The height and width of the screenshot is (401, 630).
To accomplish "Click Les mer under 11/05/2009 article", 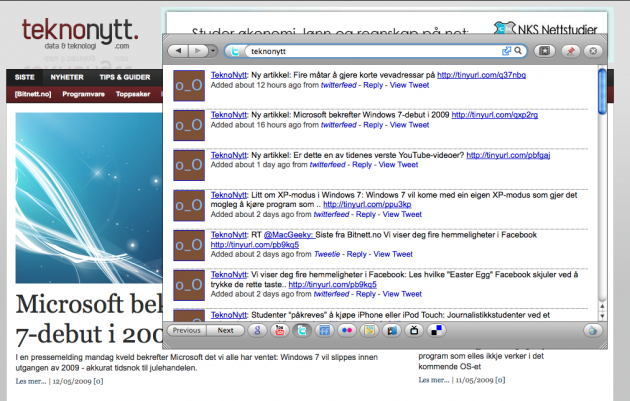I will click(434, 380).
